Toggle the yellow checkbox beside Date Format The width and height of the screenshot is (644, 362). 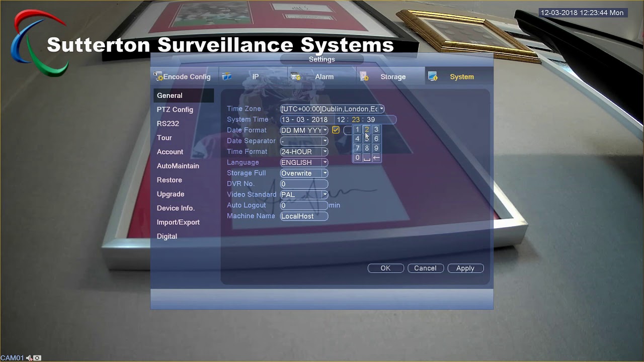click(336, 130)
